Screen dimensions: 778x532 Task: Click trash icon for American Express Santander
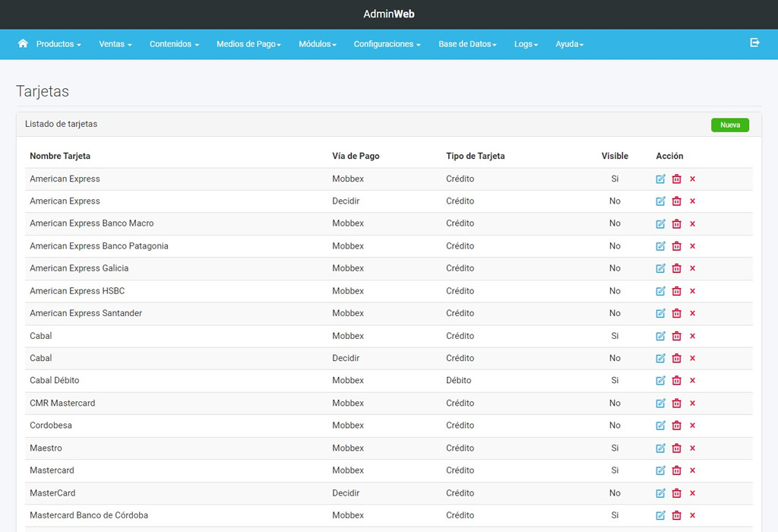coord(676,313)
